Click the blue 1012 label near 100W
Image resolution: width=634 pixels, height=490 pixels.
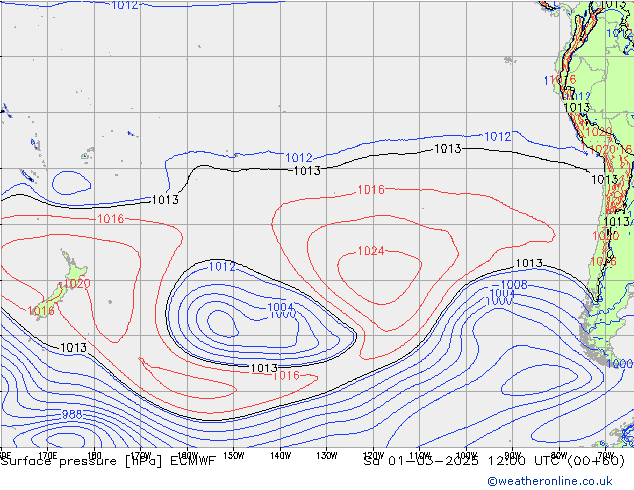pos(498,137)
